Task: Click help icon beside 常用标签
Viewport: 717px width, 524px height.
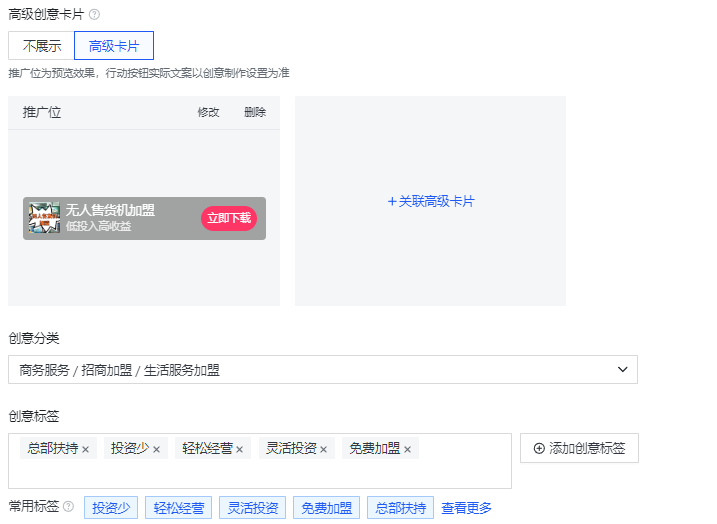Action: coord(69,507)
